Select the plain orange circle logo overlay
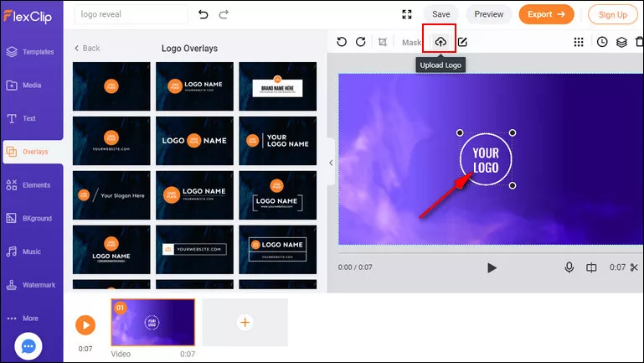Image resolution: width=644 pixels, height=363 pixels. (x=111, y=86)
